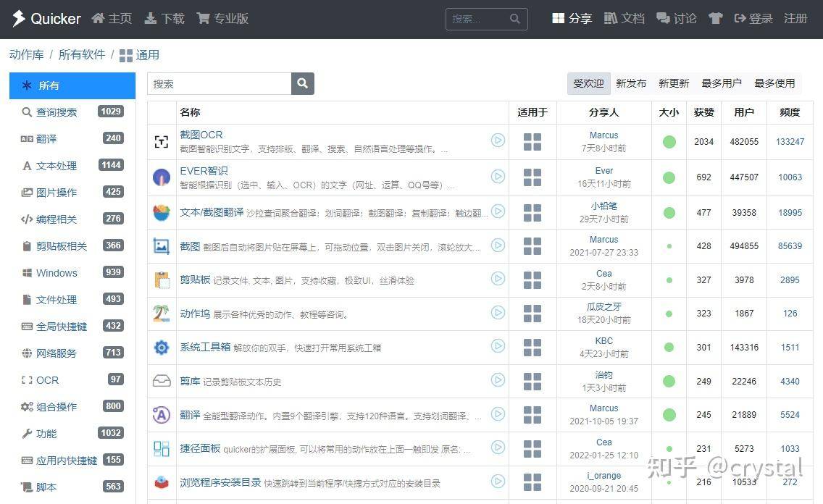Image resolution: width=823 pixels, height=504 pixels.
Task: Open 文档 in the navbar
Action: tap(624, 19)
